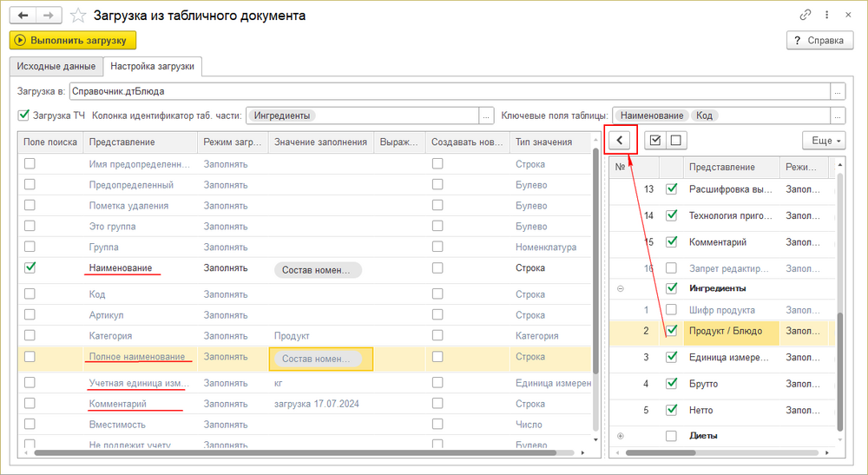Click the forward navigation arrow icon
The height and width of the screenshot is (475, 868).
click(x=50, y=16)
